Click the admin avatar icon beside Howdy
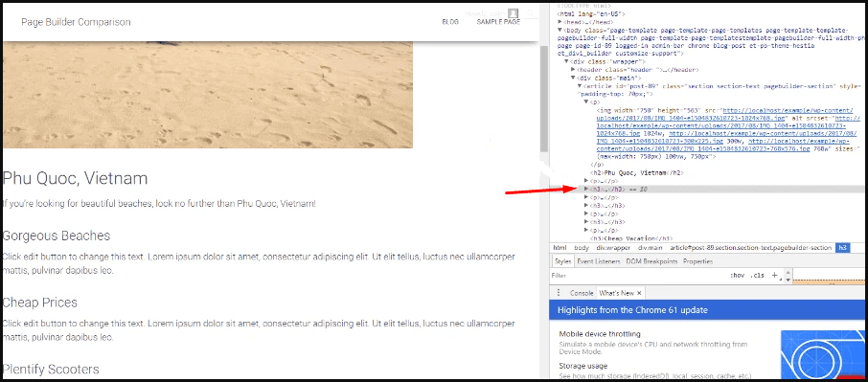This screenshot has height=382, width=868. (514, 13)
